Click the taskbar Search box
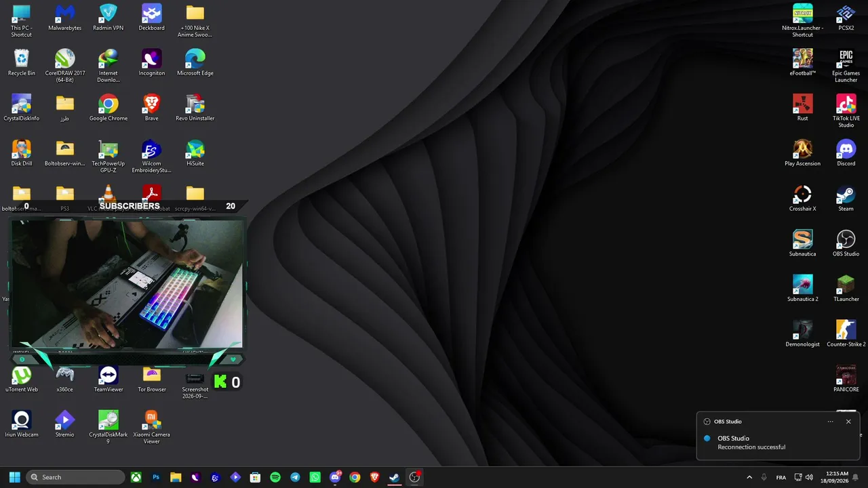The height and width of the screenshot is (488, 868). pos(75,477)
